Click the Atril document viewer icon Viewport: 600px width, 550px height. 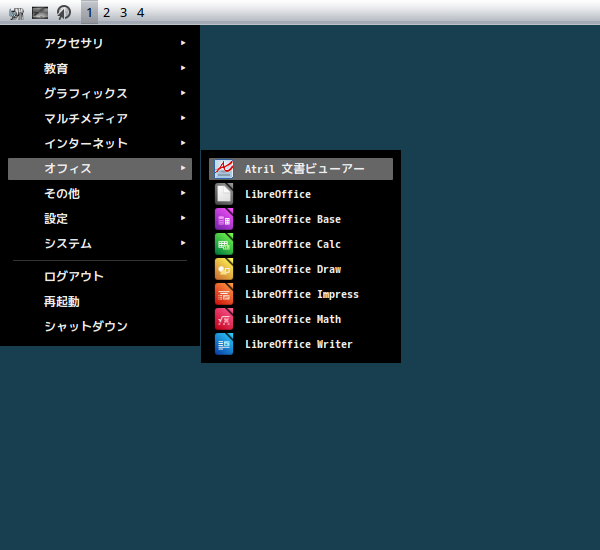tap(224, 169)
